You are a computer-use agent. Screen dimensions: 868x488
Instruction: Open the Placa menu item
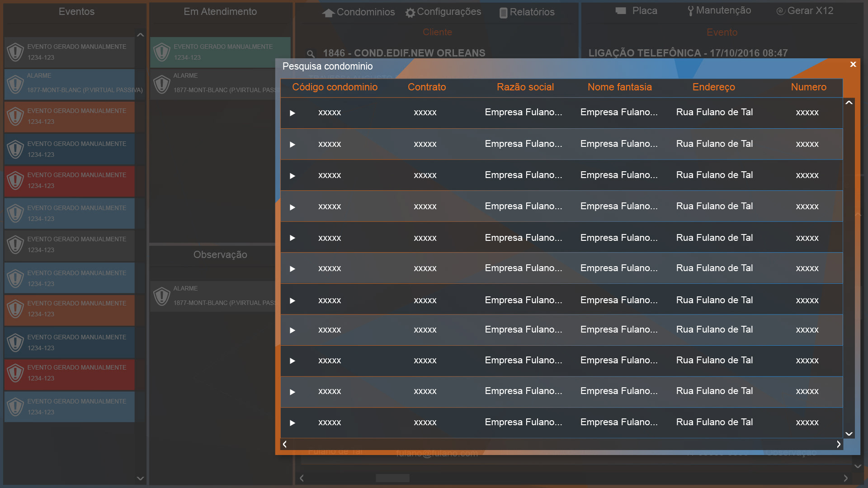(x=636, y=11)
